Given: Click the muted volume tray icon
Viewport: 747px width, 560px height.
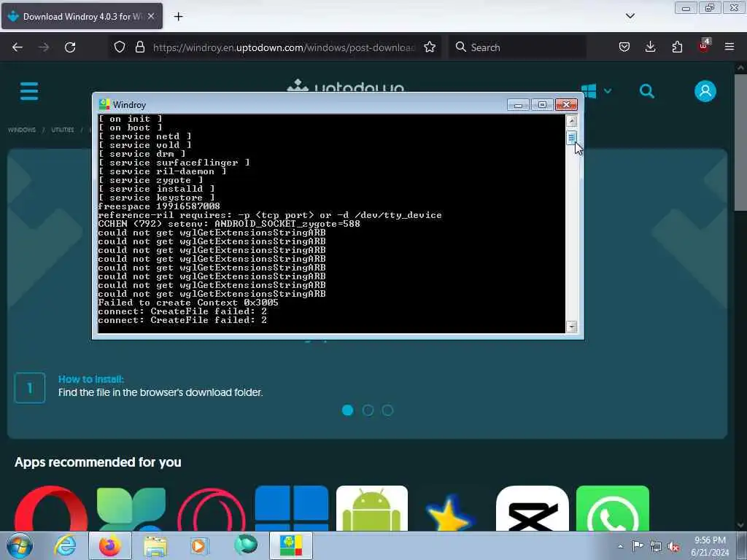Looking at the screenshot, I should (x=673, y=546).
